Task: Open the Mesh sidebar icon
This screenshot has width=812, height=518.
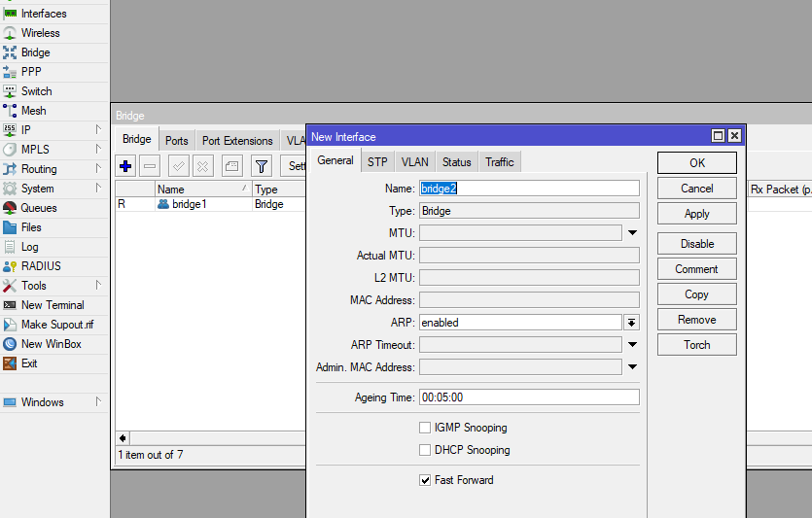Action: [x=10, y=111]
